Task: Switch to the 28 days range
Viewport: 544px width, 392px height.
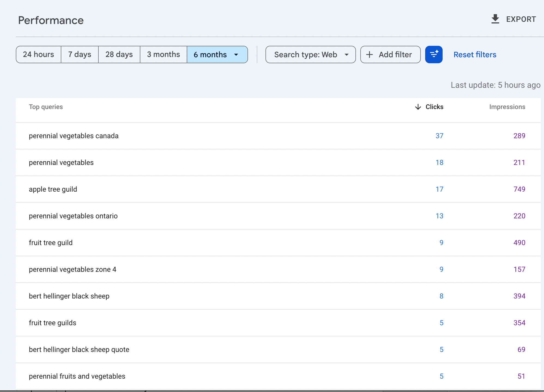Action: [119, 55]
